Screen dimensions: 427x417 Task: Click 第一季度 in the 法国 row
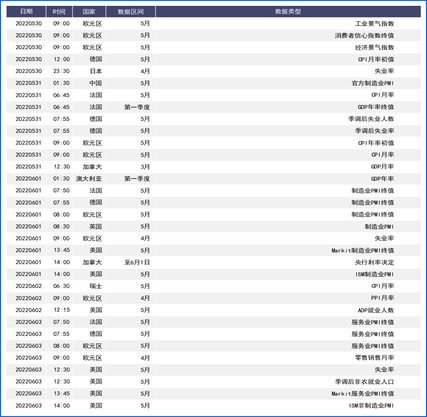pyautogui.click(x=137, y=107)
